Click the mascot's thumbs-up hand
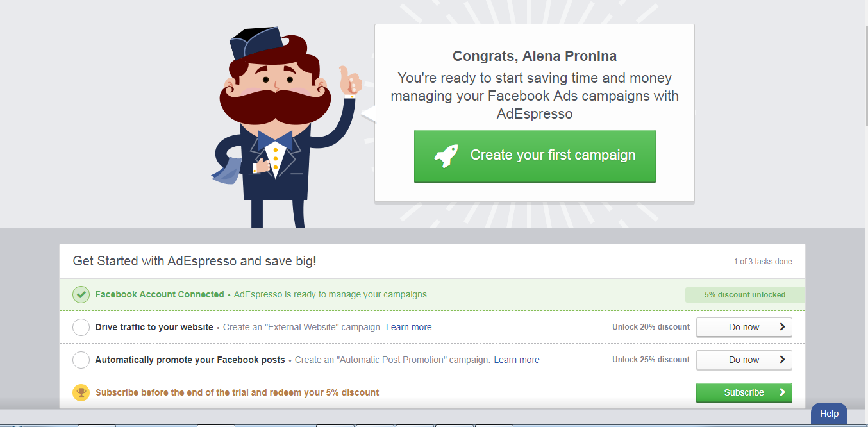868x427 pixels. [350, 81]
